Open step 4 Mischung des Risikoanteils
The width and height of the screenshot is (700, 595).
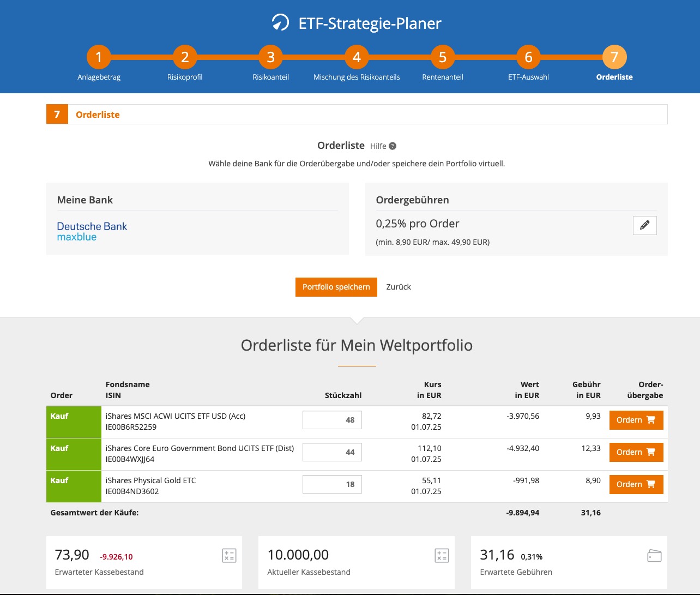pyautogui.click(x=357, y=57)
